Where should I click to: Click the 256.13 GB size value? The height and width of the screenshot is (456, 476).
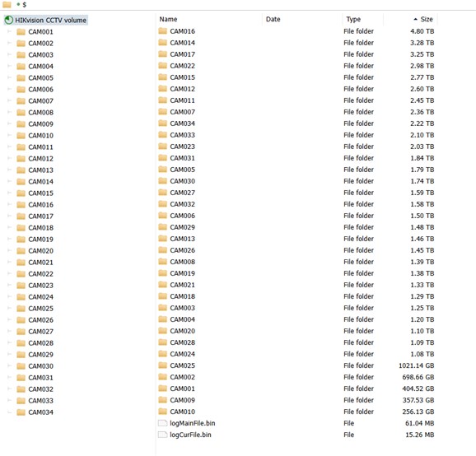pos(418,412)
